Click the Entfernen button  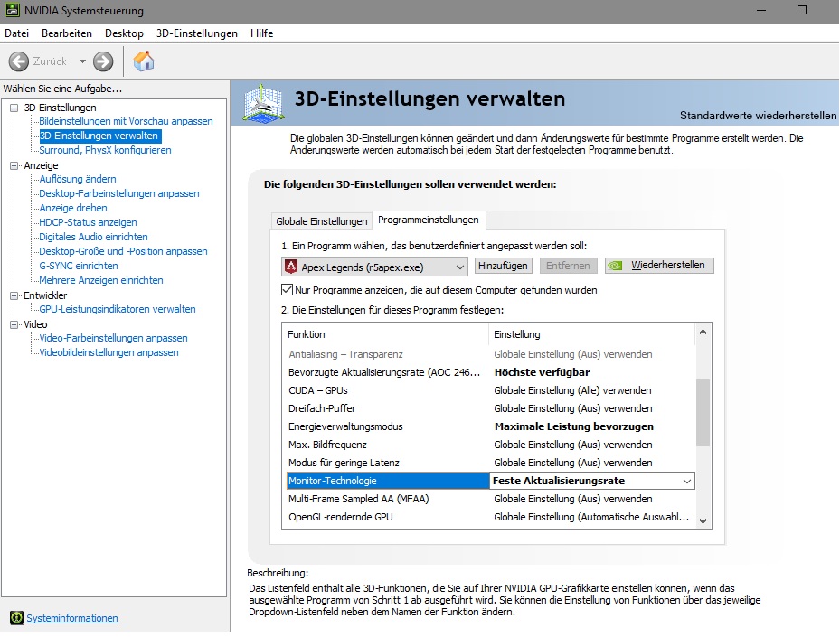(x=568, y=266)
